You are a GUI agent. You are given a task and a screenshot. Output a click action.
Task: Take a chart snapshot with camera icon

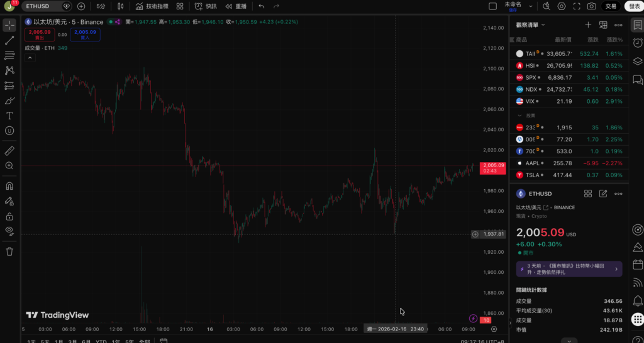591,6
